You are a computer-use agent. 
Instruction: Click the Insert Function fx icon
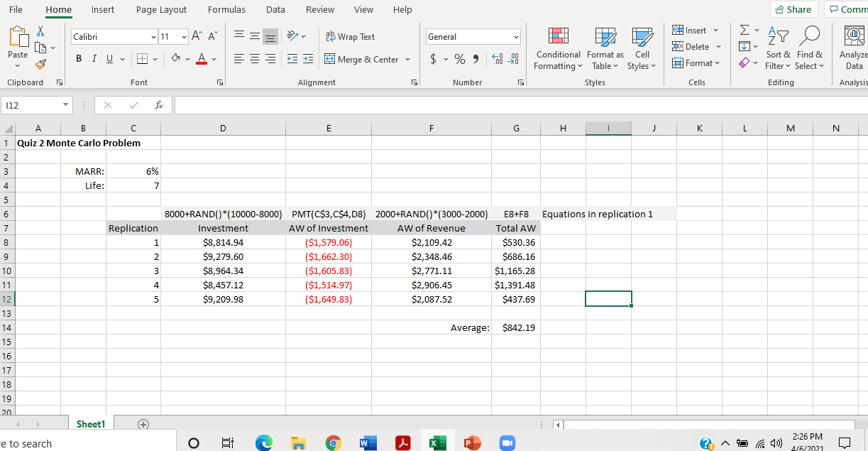coord(160,105)
